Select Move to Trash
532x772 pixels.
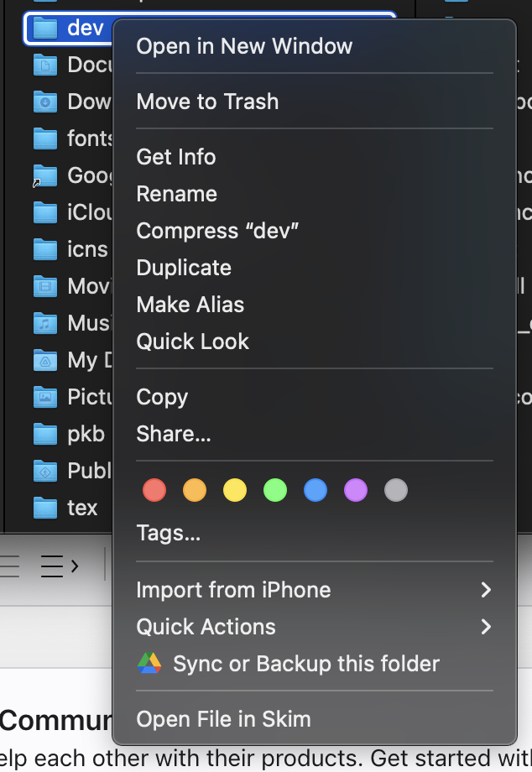(207, 102)
